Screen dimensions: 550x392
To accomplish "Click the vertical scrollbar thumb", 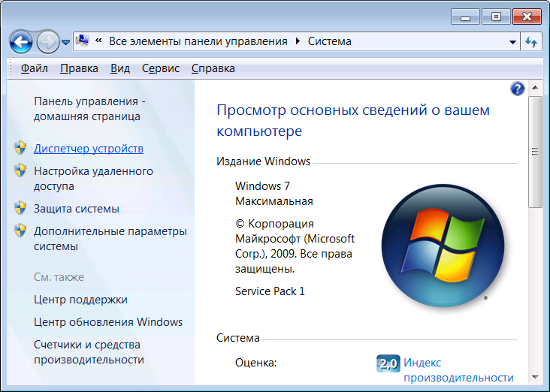I will 535,152.
